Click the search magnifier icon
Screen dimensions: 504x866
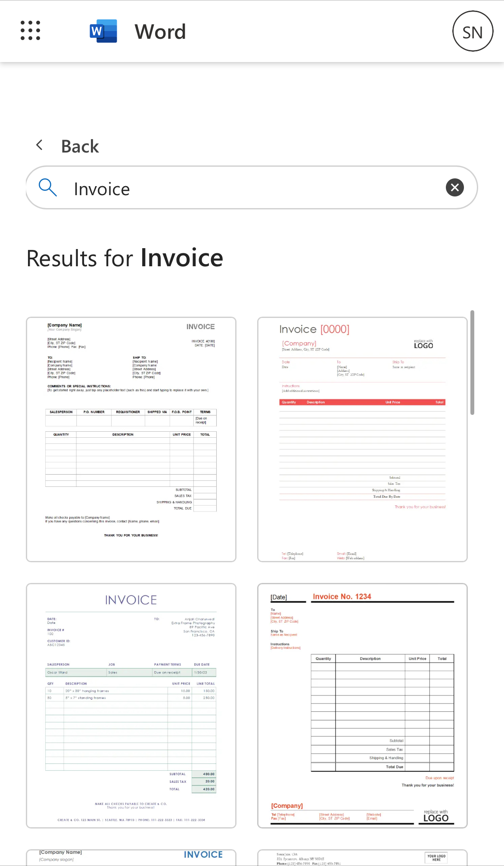point(48,187)
